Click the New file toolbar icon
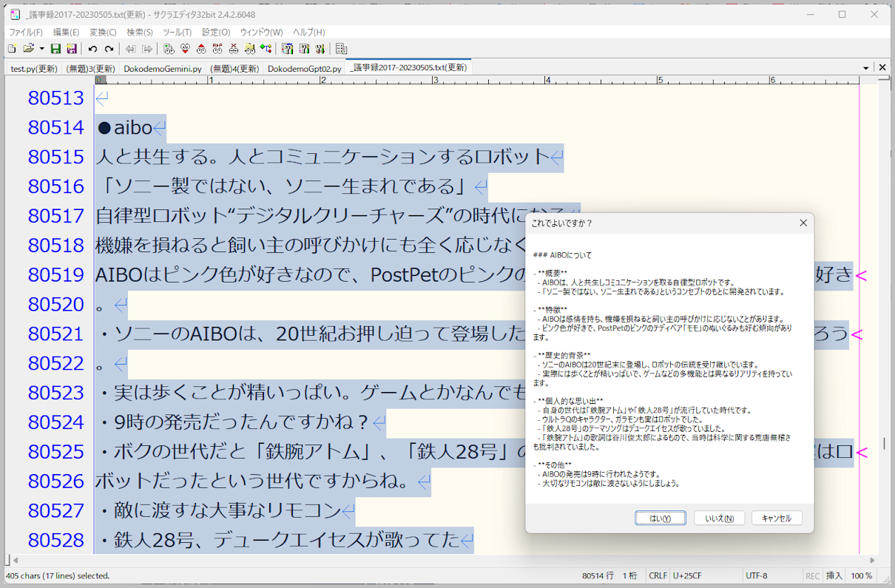The image size is (895, 588). (x=12, y=49)
